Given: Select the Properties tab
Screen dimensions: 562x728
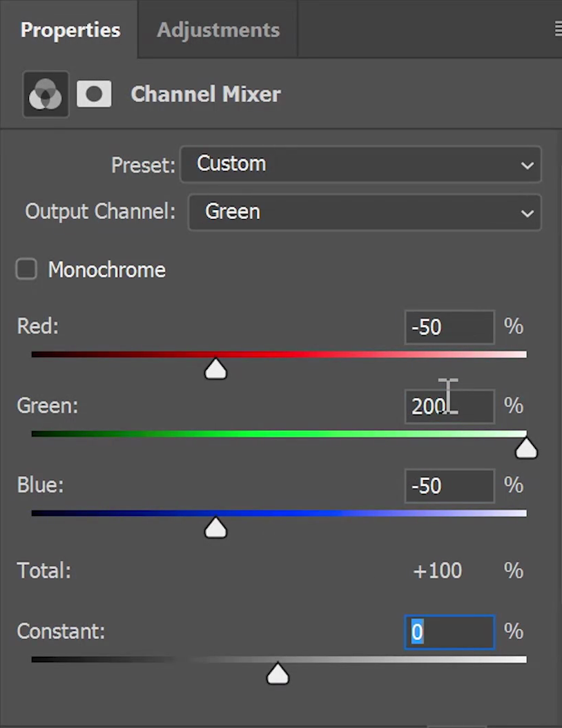Looking at the screenshot, I should click(x=70, y=30).
